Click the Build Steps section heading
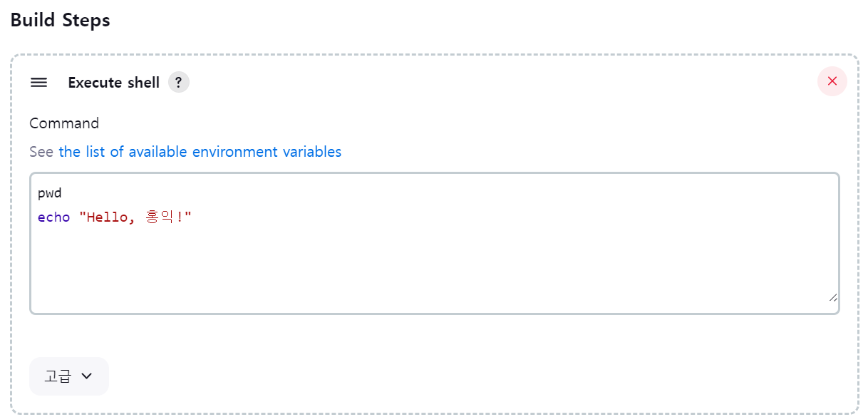This screenshot has width=868, height=417. (x=61, y=20)
